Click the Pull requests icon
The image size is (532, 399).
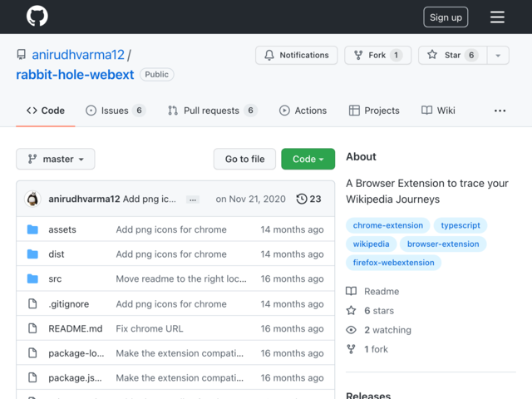click(173, 111)
